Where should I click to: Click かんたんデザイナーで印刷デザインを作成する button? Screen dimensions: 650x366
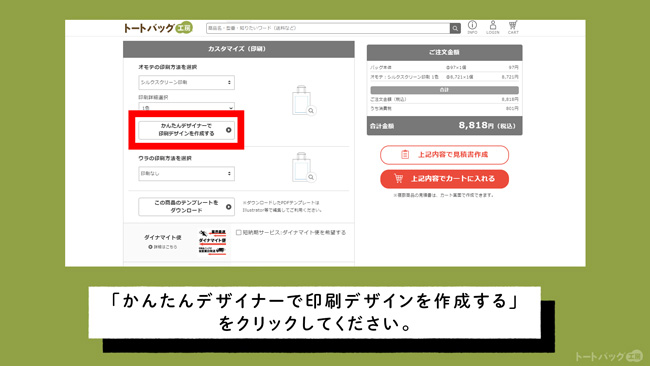(x=187, y=130)
